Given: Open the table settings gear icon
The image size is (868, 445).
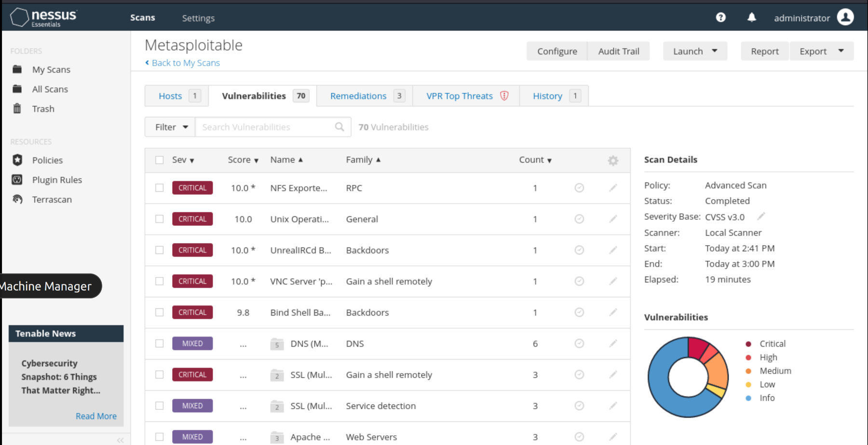Looking at the screenshot, I should (x=613, y=160).
